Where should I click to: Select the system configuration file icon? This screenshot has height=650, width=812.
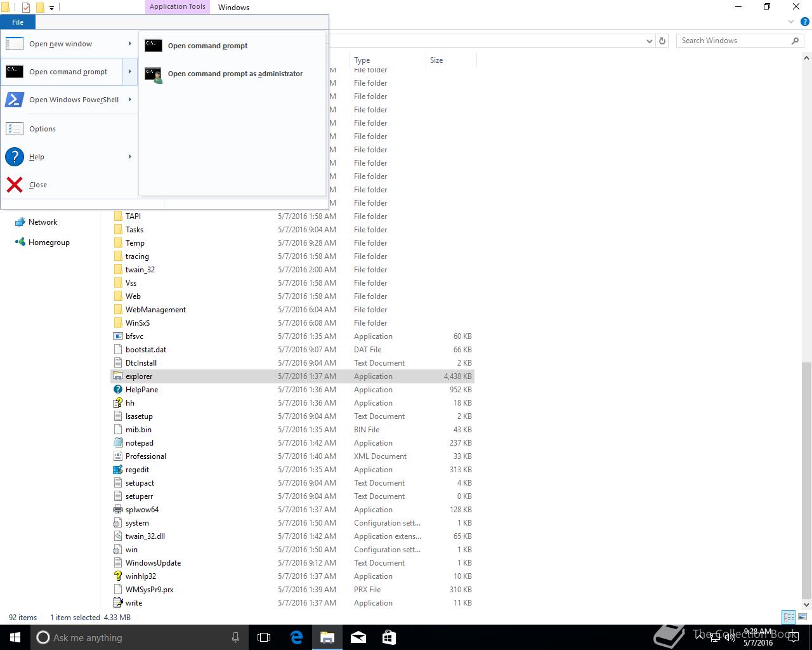click(118, 523)
